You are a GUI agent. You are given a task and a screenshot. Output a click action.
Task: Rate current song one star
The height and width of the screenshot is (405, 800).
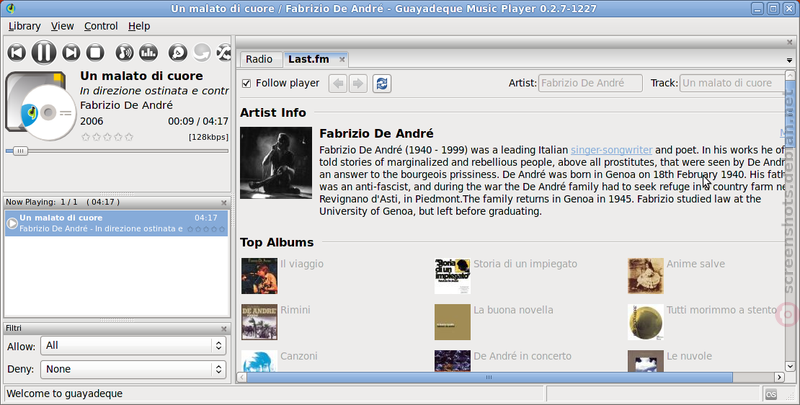click(86, 137)
